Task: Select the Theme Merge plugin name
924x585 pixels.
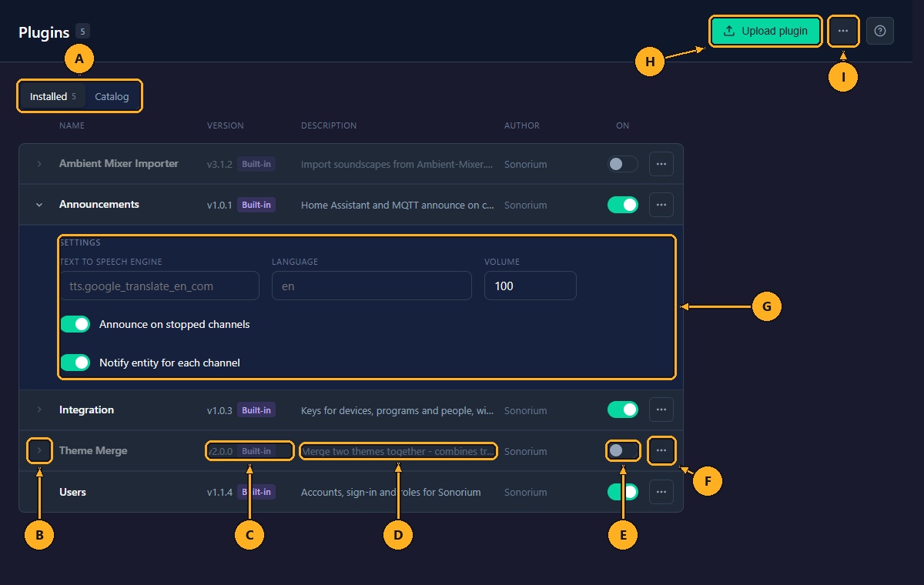Action: (x=93, y=451)
